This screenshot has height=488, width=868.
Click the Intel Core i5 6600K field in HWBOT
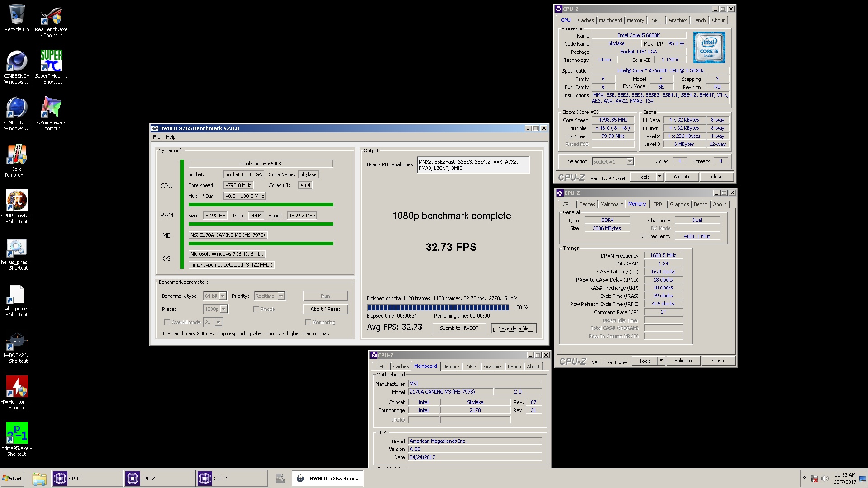coord(260,164)
